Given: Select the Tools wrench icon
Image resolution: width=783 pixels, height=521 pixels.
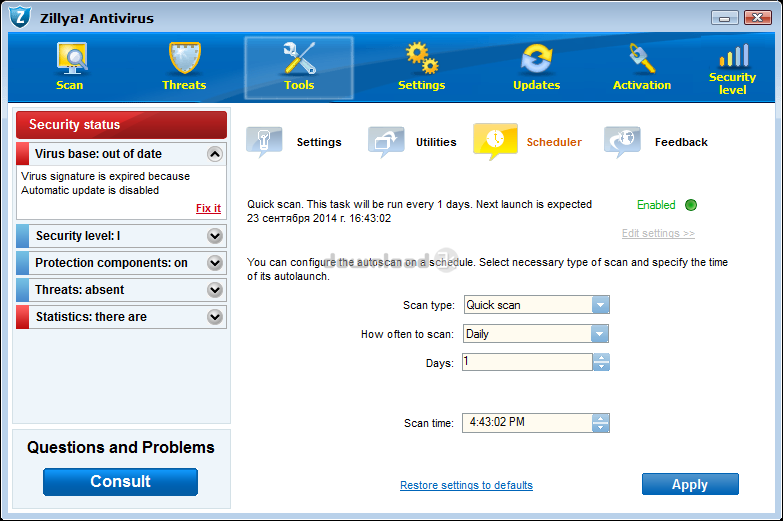Looking at the screenshot, I should [299, 60].
